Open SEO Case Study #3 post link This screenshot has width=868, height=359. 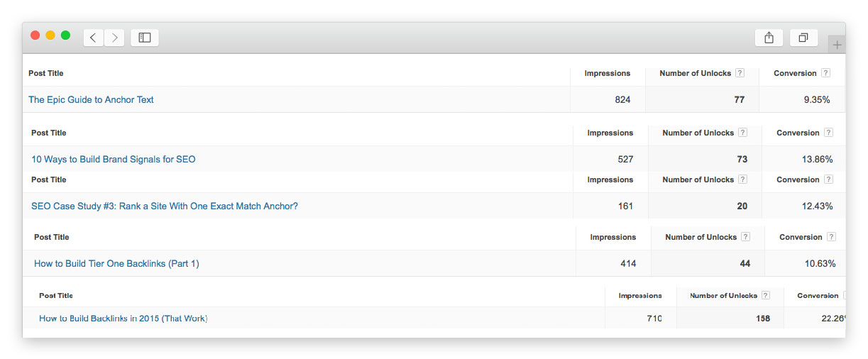point(165,206)
